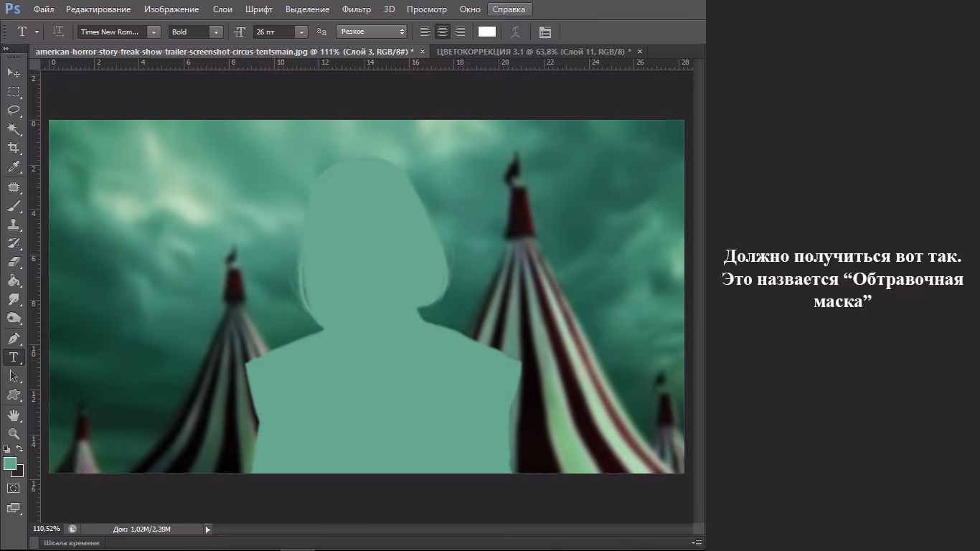Image resolution: width=980 pixels, height=551 pixels.
Task: Open the Times New Roman font dropdown
Action: tap(154, 32)
